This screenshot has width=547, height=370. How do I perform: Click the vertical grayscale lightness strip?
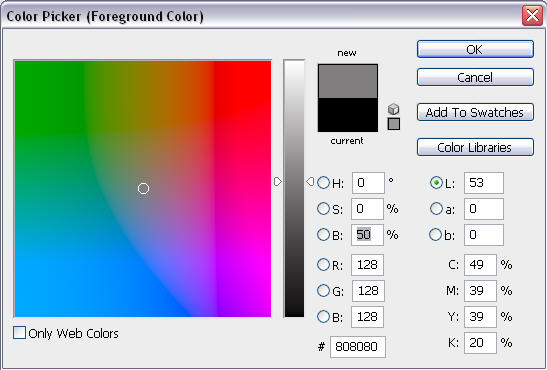tap(294, 189)
